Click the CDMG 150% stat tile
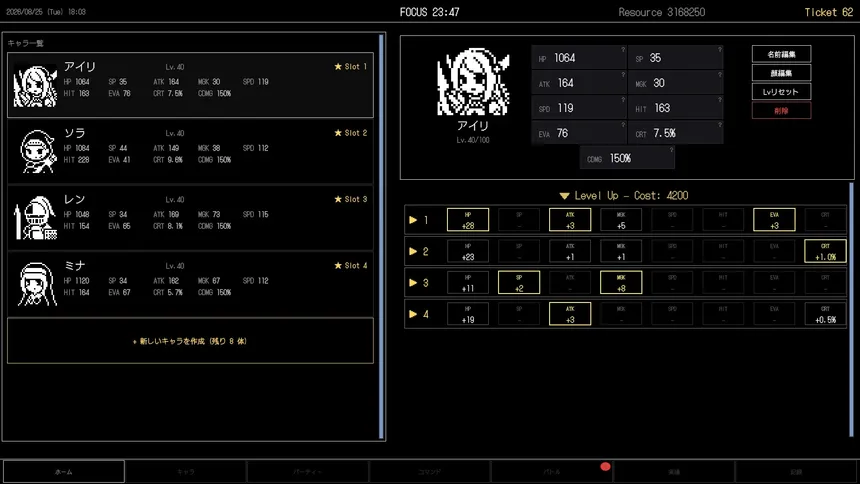The image size is (860, 484). point(627,158)
